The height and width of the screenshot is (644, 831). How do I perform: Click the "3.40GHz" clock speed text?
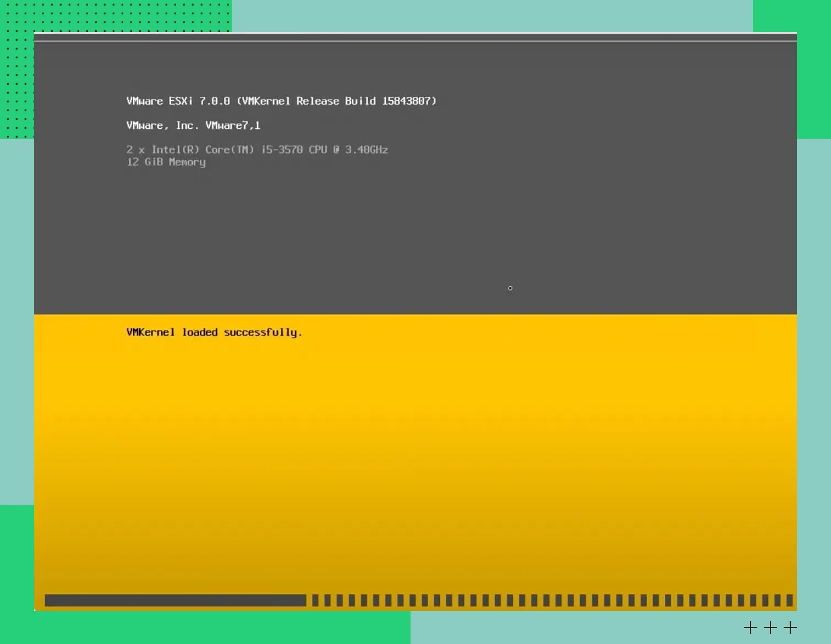[x=366, y=150]
